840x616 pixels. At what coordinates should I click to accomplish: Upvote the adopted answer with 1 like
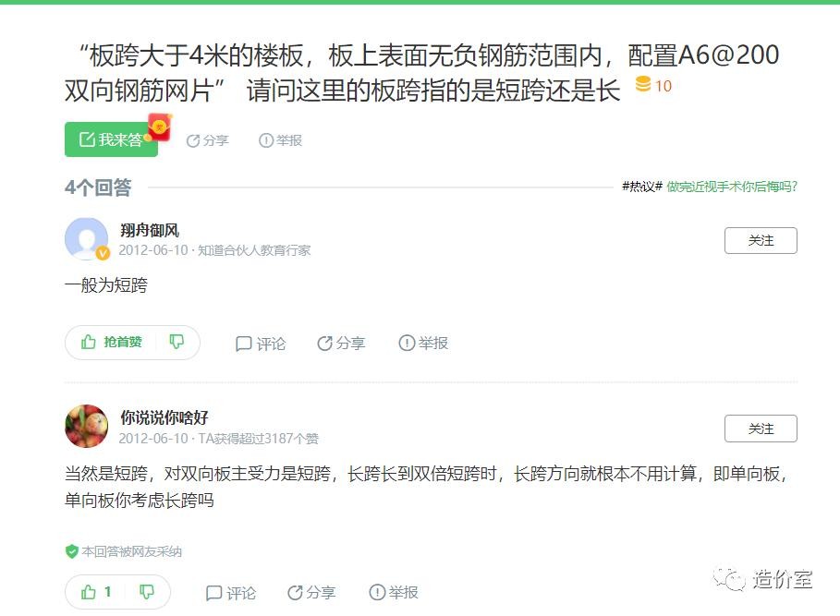[96, 592]
